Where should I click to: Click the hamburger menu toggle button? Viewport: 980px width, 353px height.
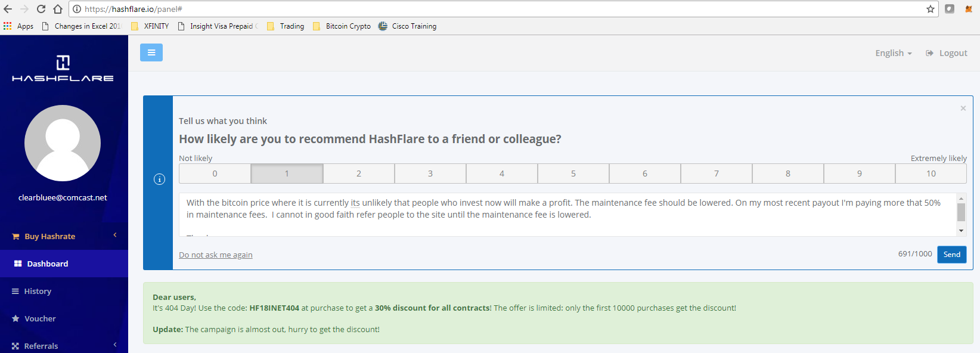point(151,52)
